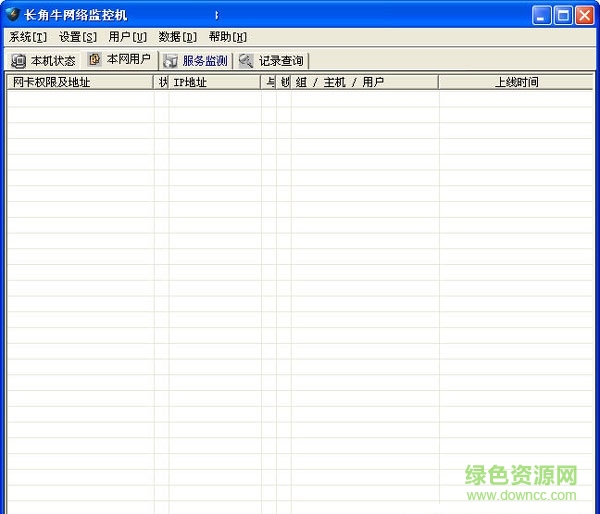This screenshot has width=600, height=514.
Task: Click the magnifier icon beside 记录查询
Action: 245,60
